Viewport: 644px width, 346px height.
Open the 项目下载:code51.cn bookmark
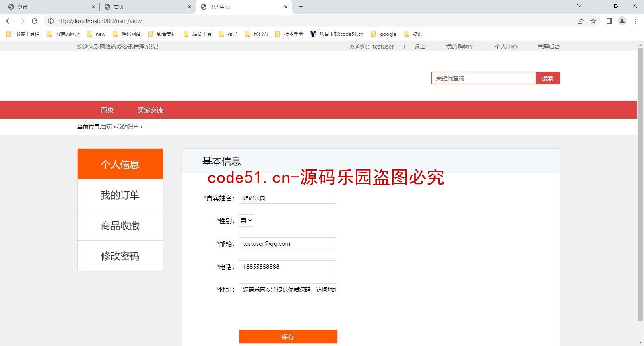click(337, 34)
